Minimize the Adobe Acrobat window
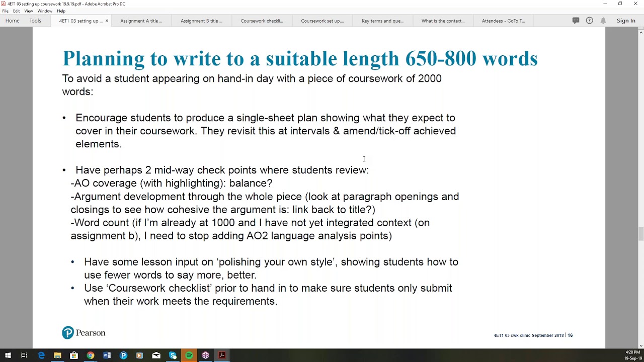 (x=605, y=4)
